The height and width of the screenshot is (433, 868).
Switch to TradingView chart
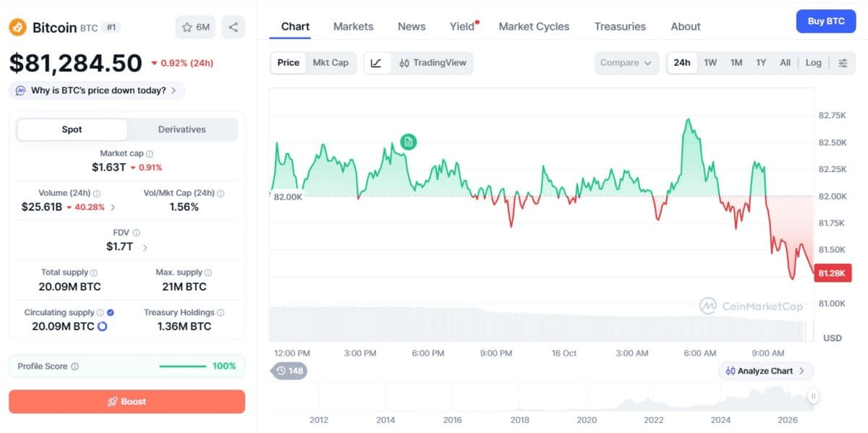433,63
